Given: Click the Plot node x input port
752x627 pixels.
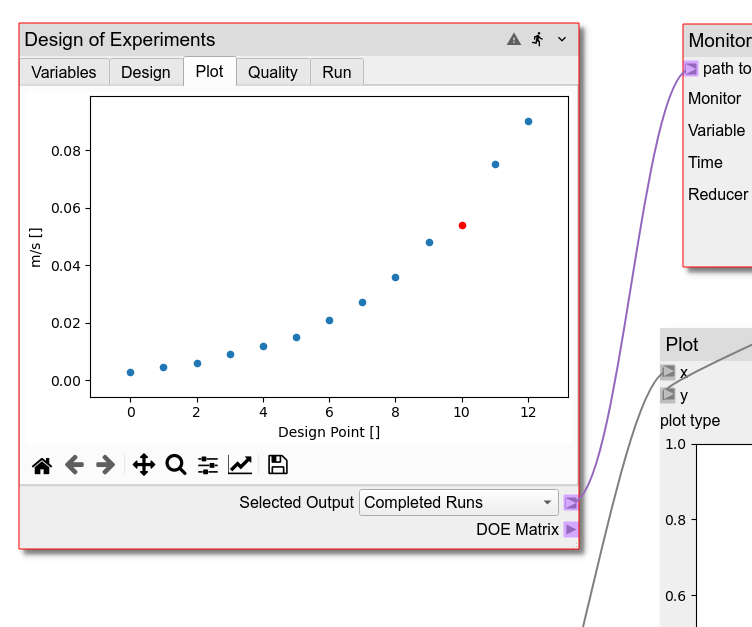Looking at the screenshot, I should click(x=668, y=372).
